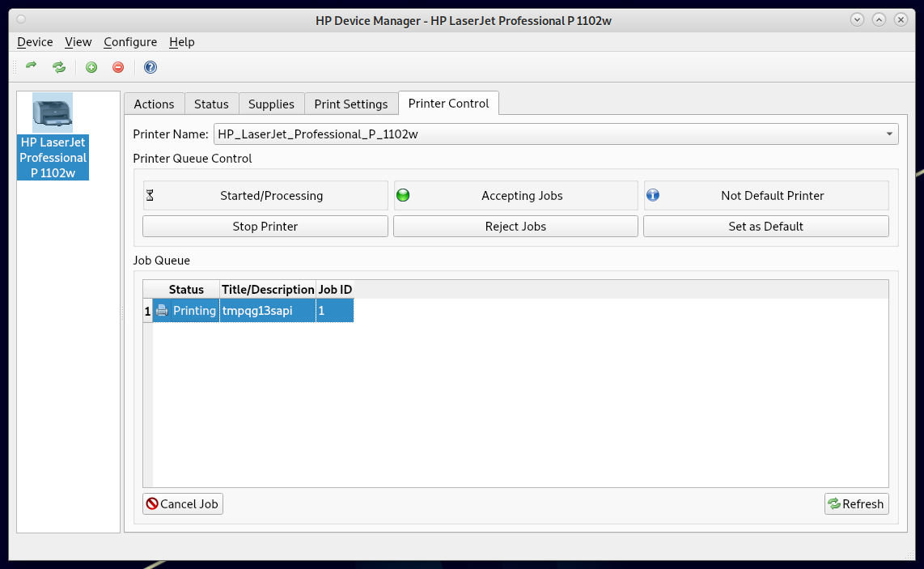Image resolution: width=924 pixels, height=569 pixels.
Task: Open the Device menu
Action: pyautogui.click(x=35, y=42)
